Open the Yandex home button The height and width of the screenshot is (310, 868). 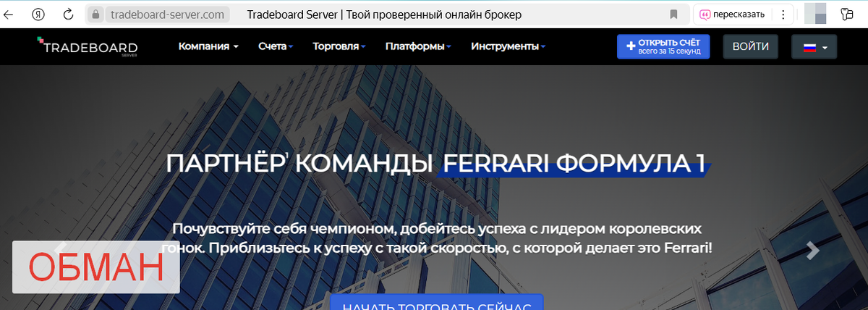pyautogui.click(x=39, y=14)
